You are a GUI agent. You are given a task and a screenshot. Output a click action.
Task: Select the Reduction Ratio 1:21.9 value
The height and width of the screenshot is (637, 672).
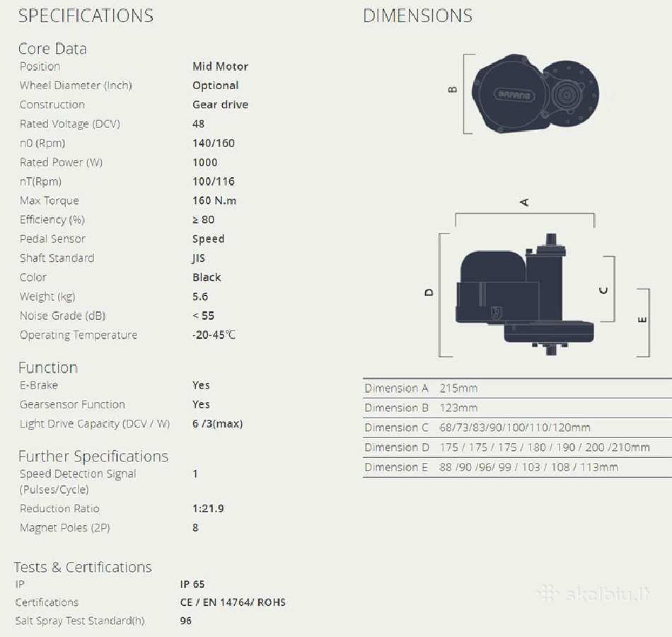(208, 508)
